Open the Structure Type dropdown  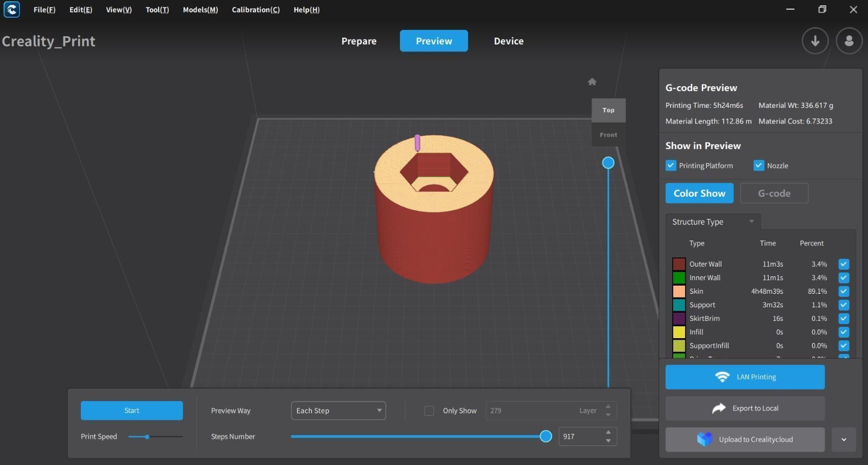click(x=713, y=222)
